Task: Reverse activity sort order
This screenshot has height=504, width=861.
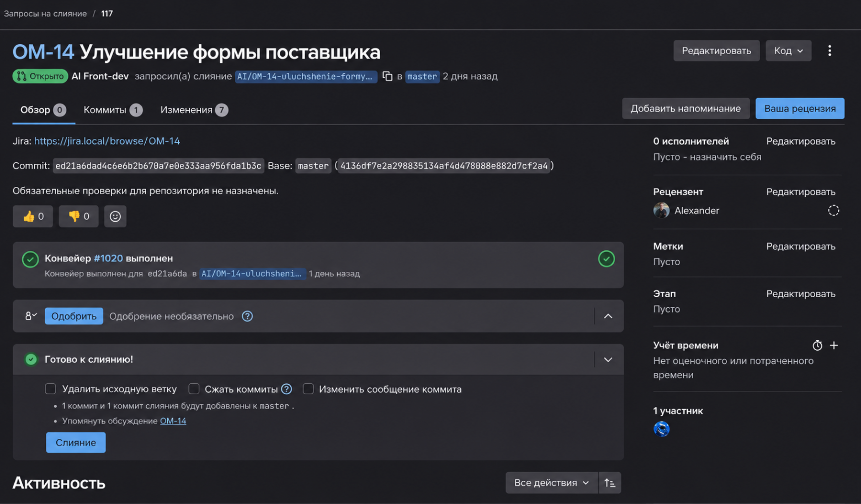Action: [x=610, y=482]
